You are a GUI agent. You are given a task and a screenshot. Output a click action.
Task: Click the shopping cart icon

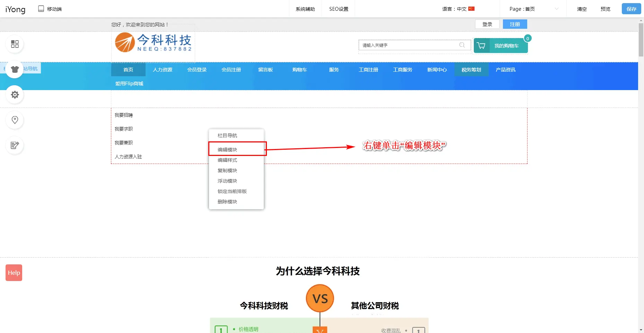481,46
